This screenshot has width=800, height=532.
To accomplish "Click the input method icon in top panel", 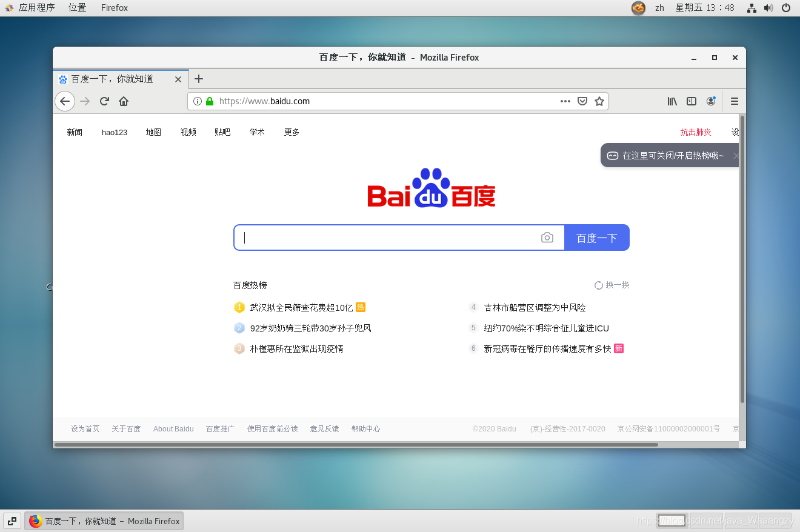I will [638, 8].
